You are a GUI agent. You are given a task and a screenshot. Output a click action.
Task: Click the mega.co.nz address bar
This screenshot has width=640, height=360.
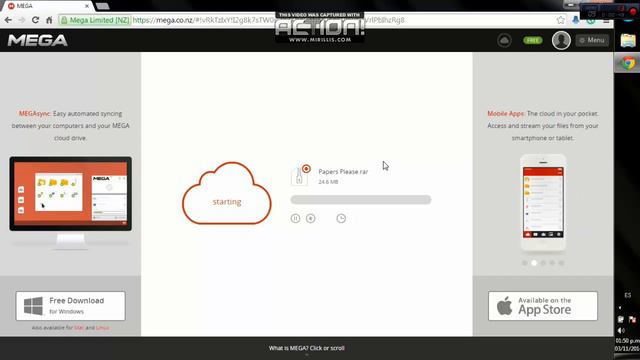pos(306,20)
